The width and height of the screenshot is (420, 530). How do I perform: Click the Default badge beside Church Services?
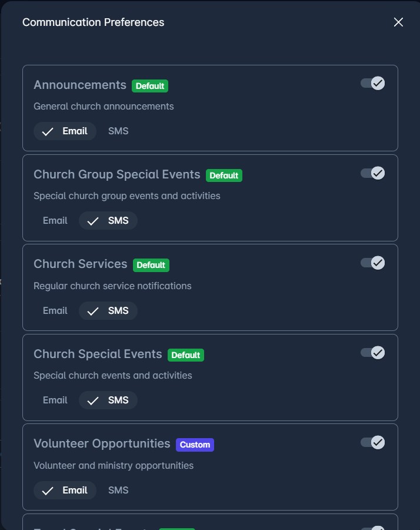[151, 265]
